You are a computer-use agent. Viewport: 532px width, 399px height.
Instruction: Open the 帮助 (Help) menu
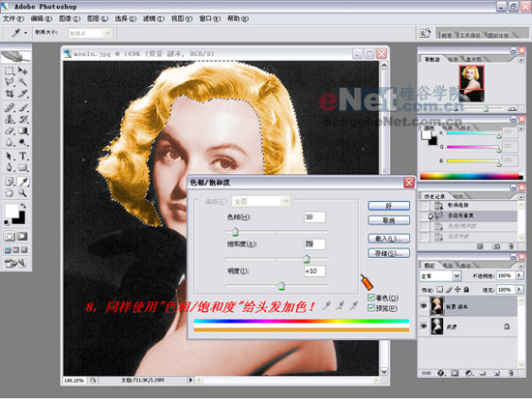(x=238, y=18)
